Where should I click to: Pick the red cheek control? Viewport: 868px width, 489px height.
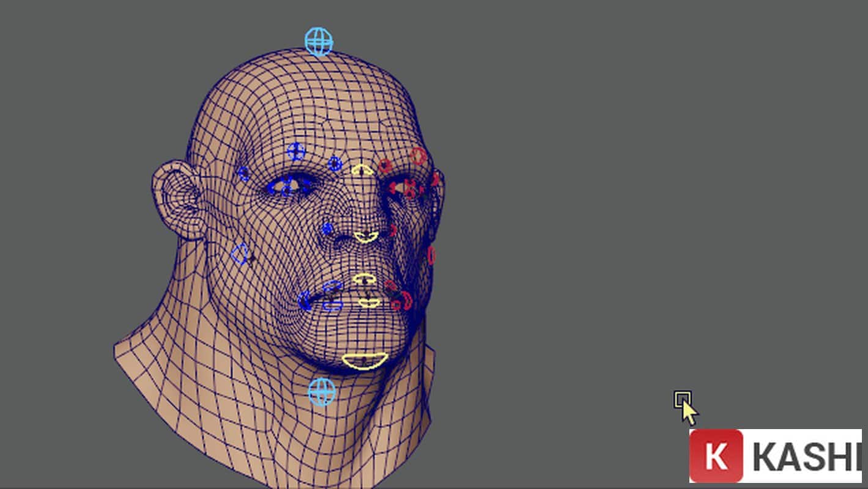point(431,256)
